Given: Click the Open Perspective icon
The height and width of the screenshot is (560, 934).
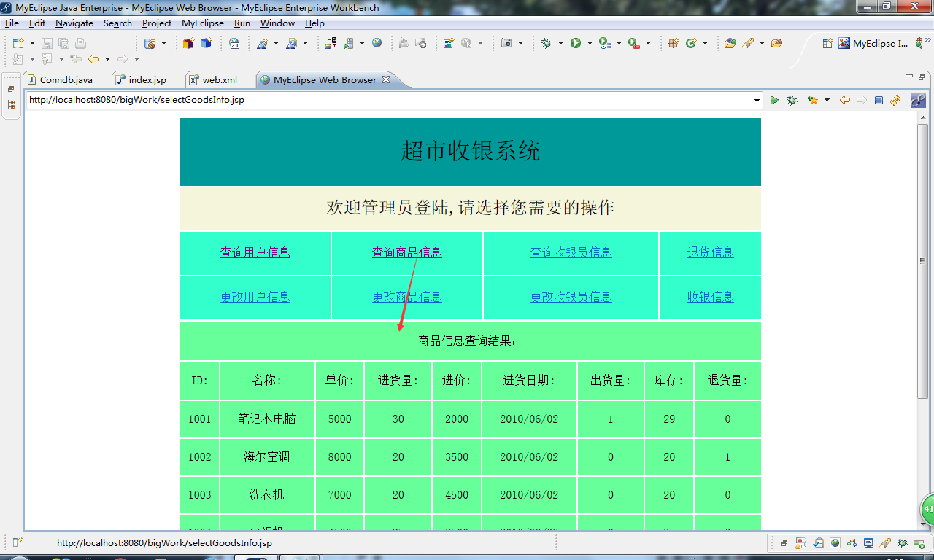Looking at the screenshot, I should pyautogui.click(x=827, y=44).
